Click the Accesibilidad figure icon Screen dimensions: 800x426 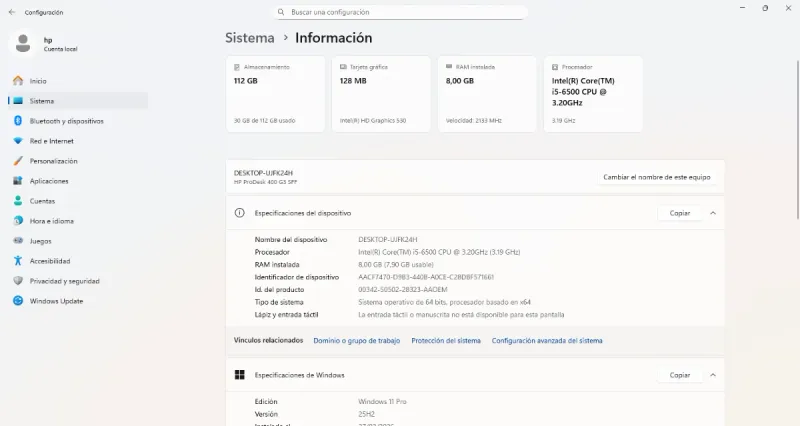tap(18, 261)
